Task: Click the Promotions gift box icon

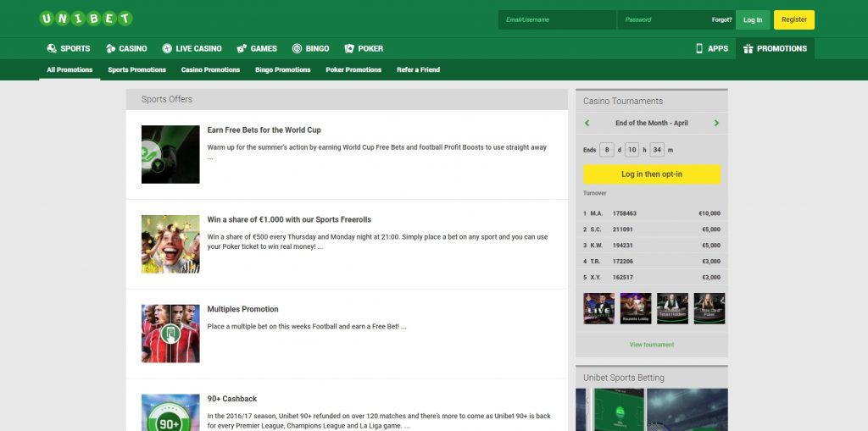Action: (748, 48)
